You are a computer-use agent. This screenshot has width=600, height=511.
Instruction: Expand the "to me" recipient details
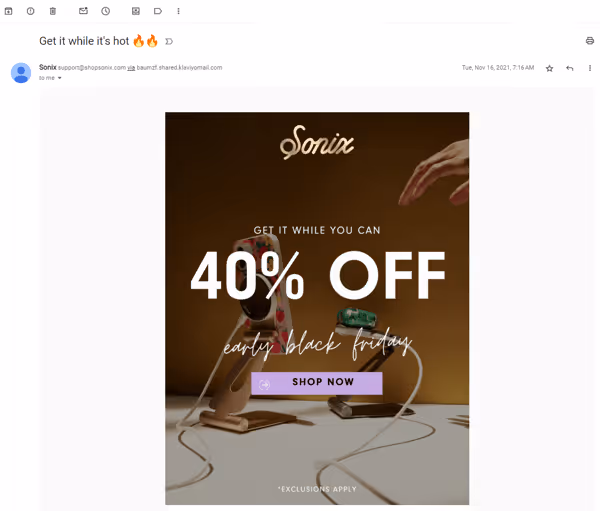(50, 78)
